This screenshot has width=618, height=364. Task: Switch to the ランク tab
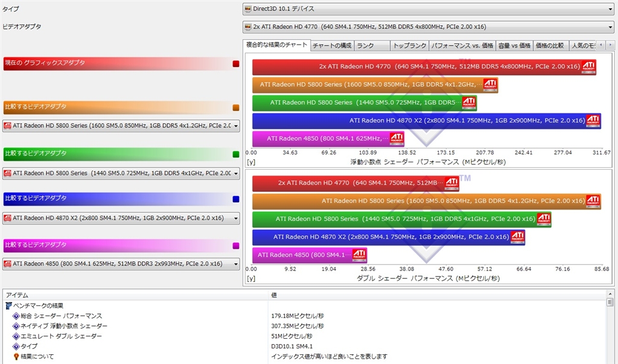[x=372, y=46]
